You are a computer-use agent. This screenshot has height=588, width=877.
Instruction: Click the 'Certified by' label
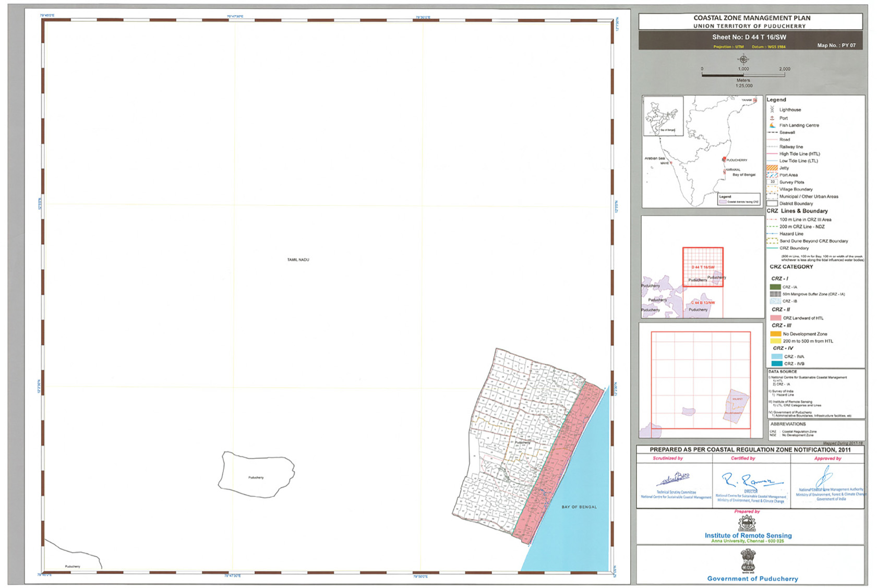click(743, 458)
